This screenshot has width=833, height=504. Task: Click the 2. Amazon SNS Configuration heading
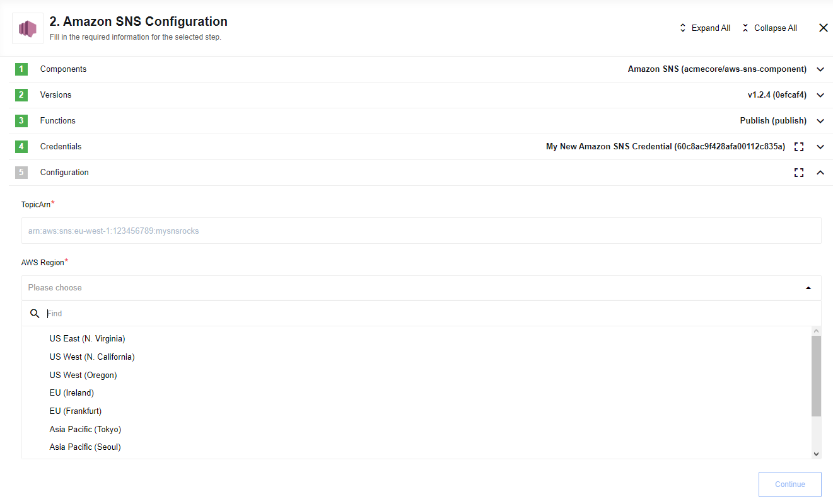click(139, 21)
